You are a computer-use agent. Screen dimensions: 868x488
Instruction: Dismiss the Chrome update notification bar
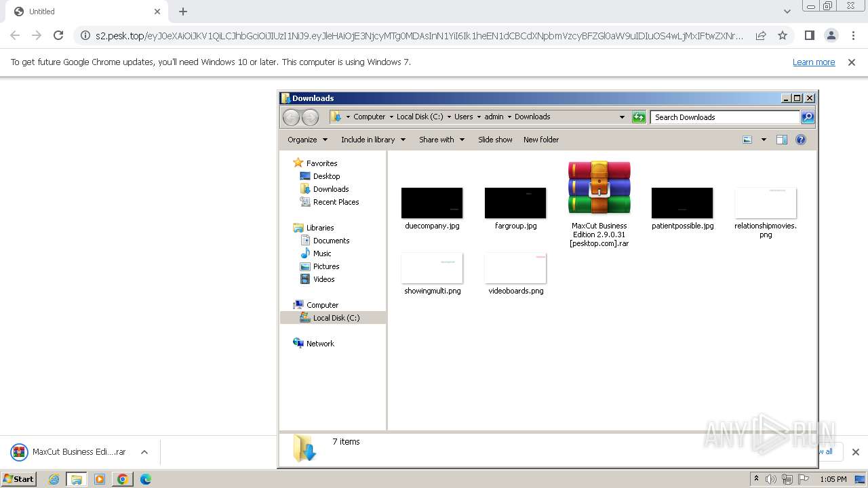852,62
